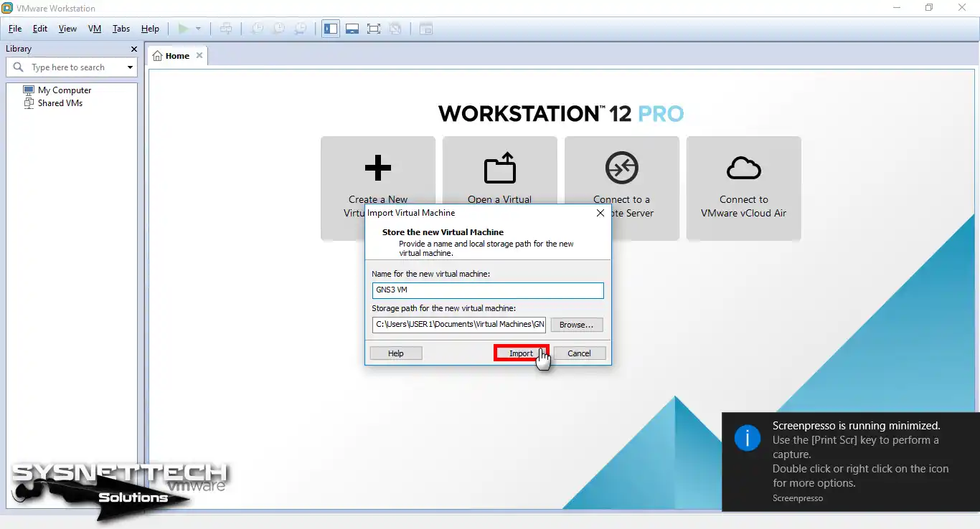Click the Library search magnifier icon
Viewport: 980px width, 529px height.
pyautogui.click(x=19, y=67)
